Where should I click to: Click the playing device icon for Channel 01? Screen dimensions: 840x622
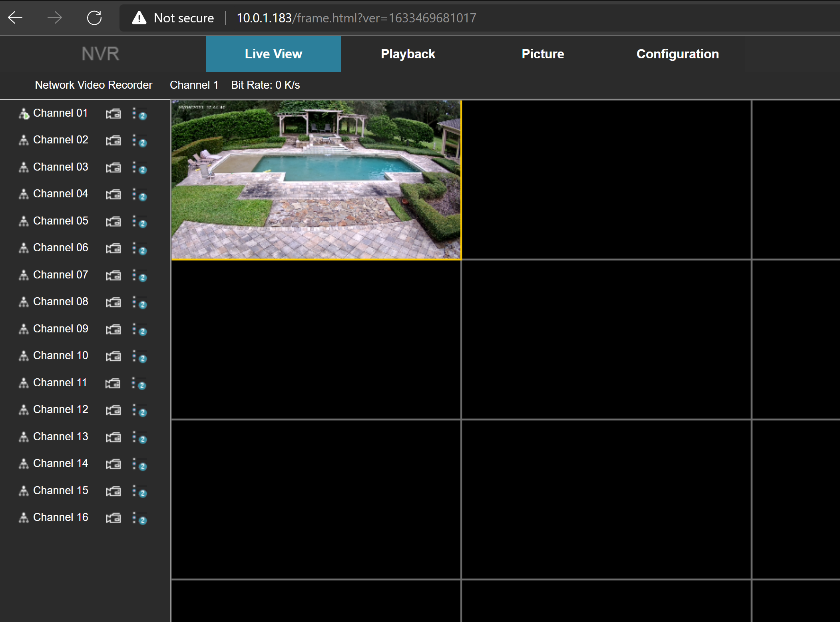(24, 114)
